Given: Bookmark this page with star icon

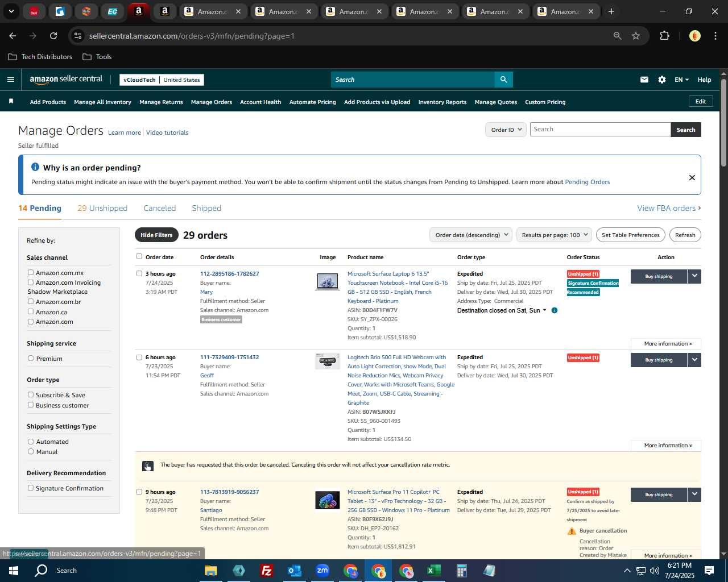Looking at the screenshot, I should click(x=636, y=36).
